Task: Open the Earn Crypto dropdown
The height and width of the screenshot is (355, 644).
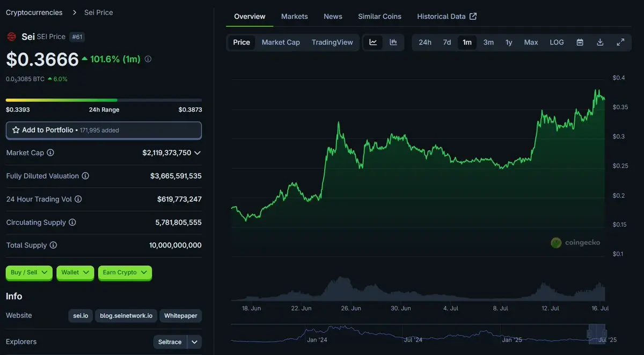Action: (125, 272)
